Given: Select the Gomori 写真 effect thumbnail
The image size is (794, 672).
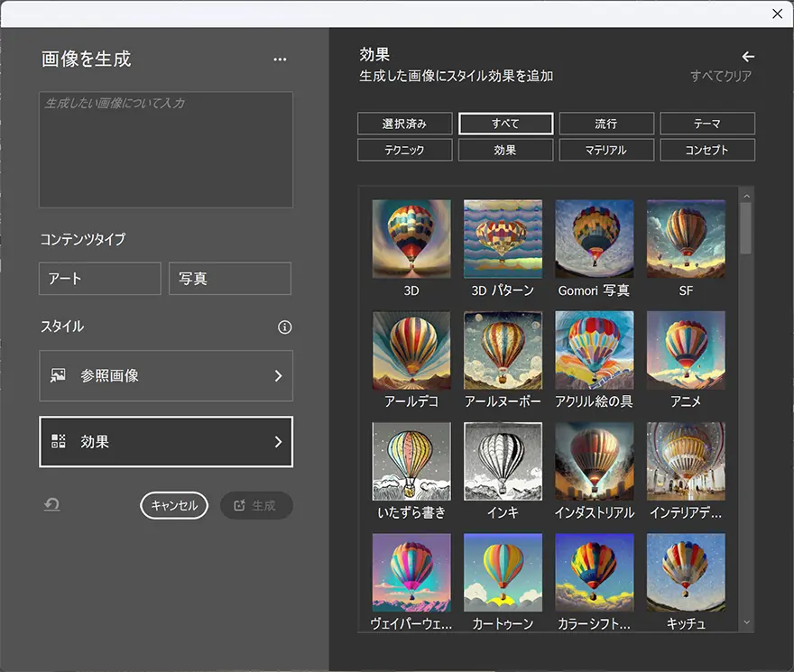Looking at the screenshot, I should point(595,238).
